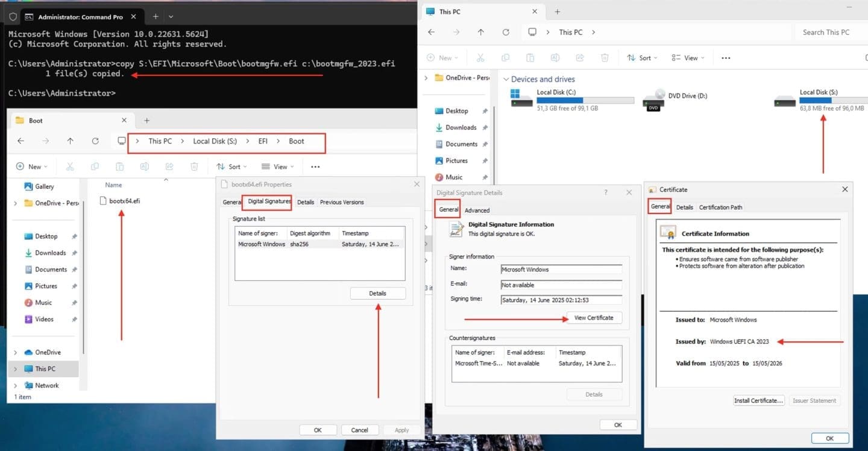This screenshot has height=451, width=868.
Task: Open the View dropdown in This PC toolbar
Action: point(687,58)
